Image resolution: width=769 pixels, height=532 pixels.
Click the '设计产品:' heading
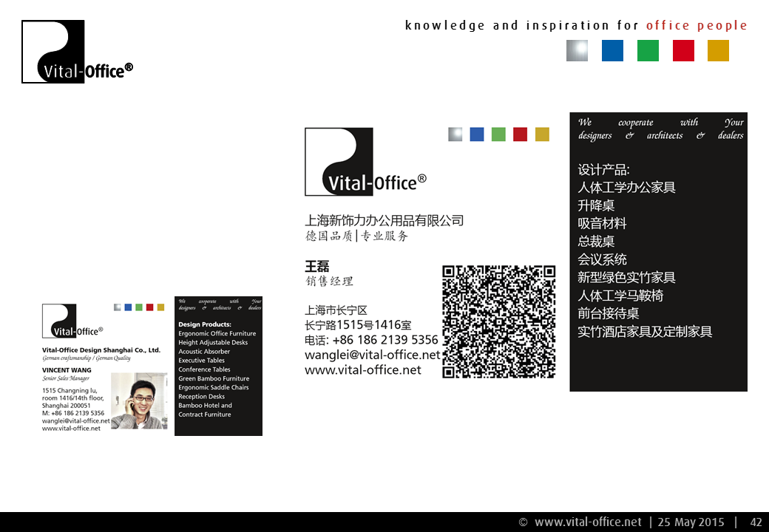[x=603, y=169]
